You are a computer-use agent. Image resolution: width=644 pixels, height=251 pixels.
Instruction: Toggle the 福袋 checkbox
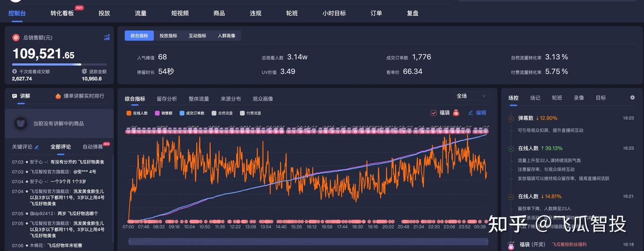point(434,113)
